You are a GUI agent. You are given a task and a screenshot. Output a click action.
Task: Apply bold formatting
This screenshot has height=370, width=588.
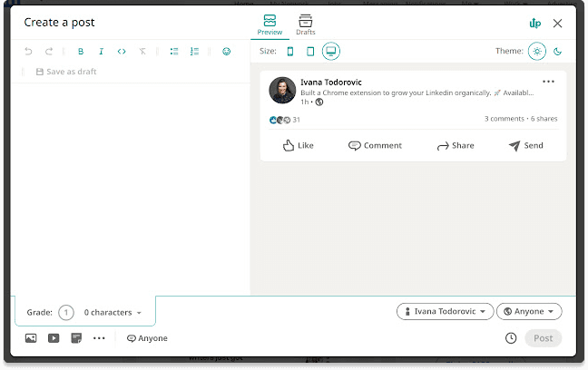click(x=81, y=52)
